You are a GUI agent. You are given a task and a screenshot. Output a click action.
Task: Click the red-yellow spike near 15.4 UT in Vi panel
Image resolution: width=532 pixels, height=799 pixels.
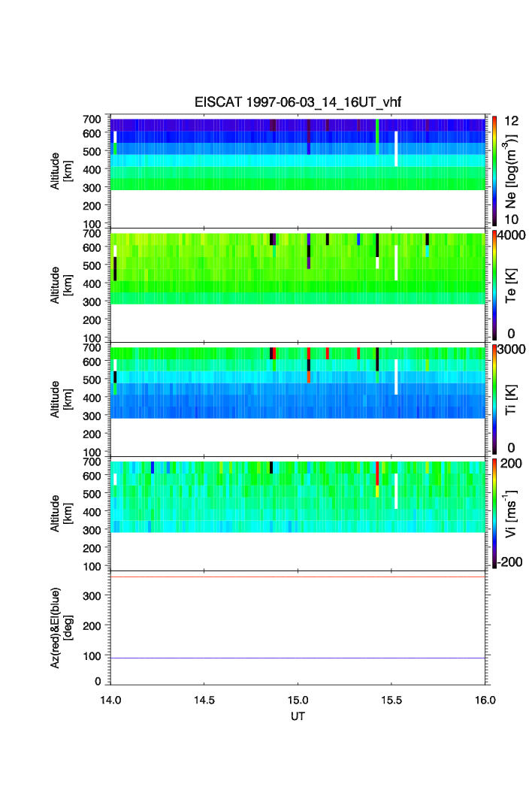[377, 479]
